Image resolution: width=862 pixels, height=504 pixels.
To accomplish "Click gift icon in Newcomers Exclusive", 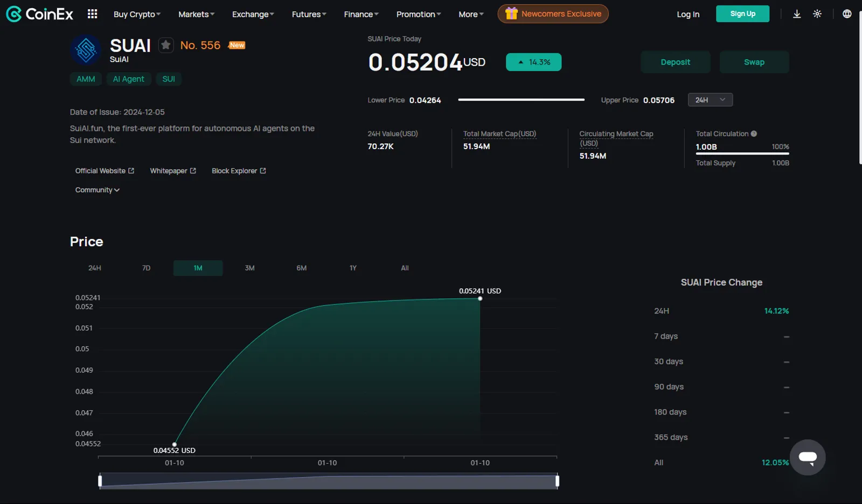I will pyautogui.click(x=511, y=13).
